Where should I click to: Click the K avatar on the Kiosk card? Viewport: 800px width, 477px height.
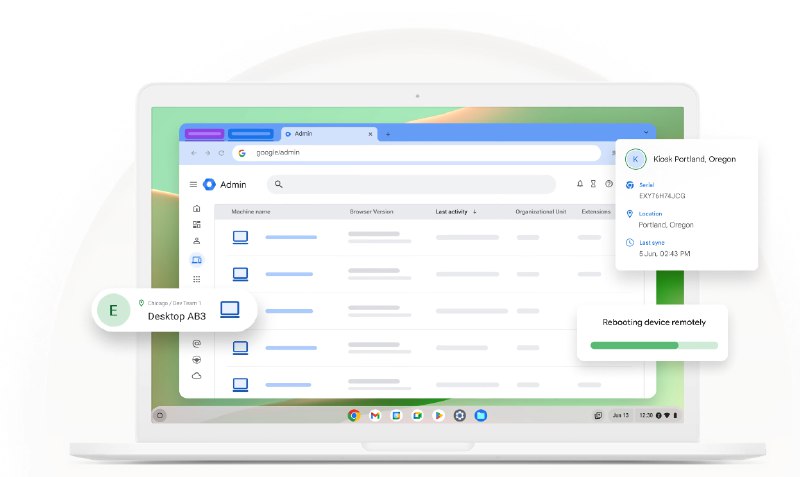pyautogui.click(x=635, y=159)
